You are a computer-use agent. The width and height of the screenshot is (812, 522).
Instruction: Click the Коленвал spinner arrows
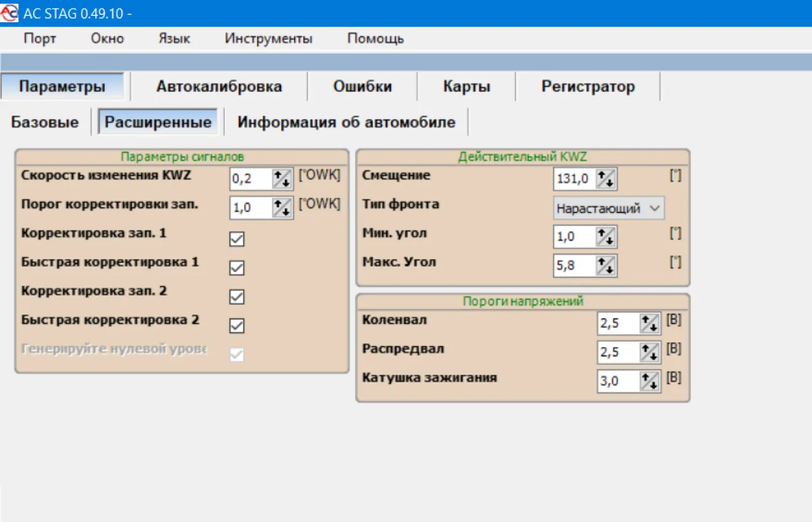coord(650,323)
